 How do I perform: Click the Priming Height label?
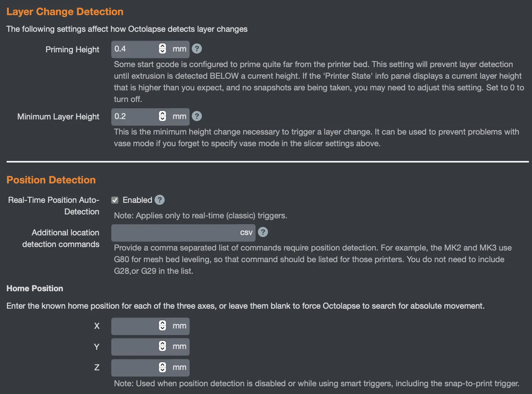click(72, 50)
